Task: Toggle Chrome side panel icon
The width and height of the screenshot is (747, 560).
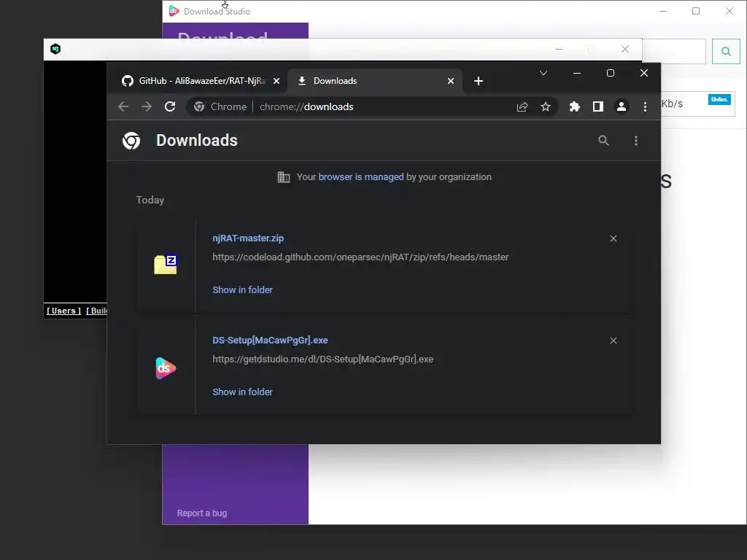Action: (x=598, y=106)
